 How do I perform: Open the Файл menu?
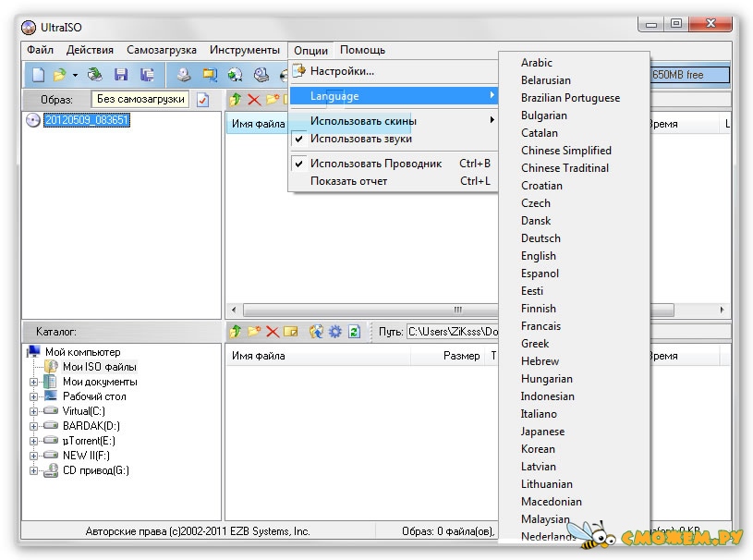click(x=40, y=50)
